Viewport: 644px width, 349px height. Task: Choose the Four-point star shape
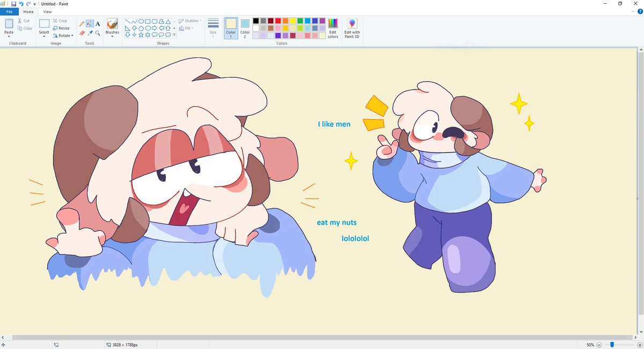(134, 35)
